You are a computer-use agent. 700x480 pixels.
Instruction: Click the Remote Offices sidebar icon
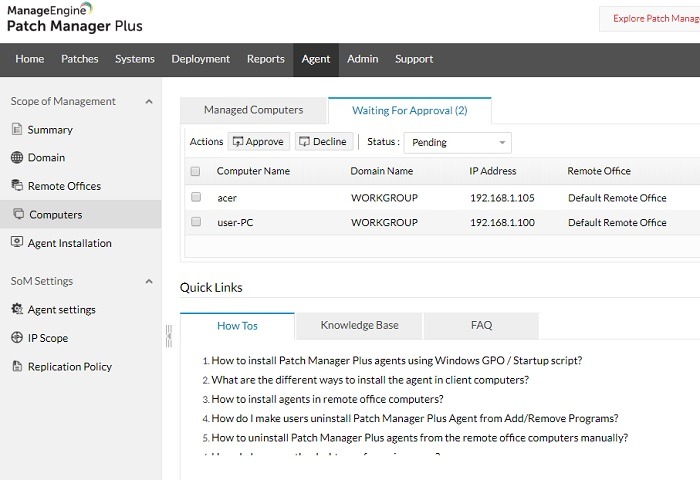pyautogui.click(x=17, y=185)
